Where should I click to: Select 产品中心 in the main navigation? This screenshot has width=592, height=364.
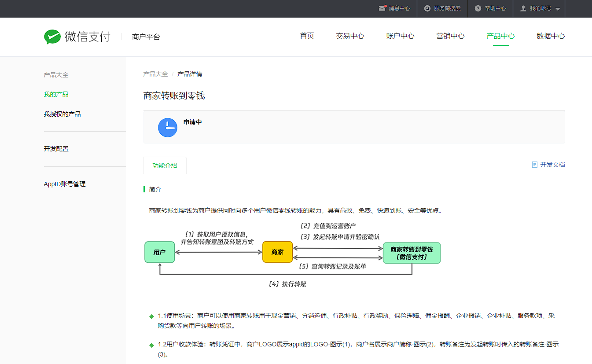click(500, 36)
